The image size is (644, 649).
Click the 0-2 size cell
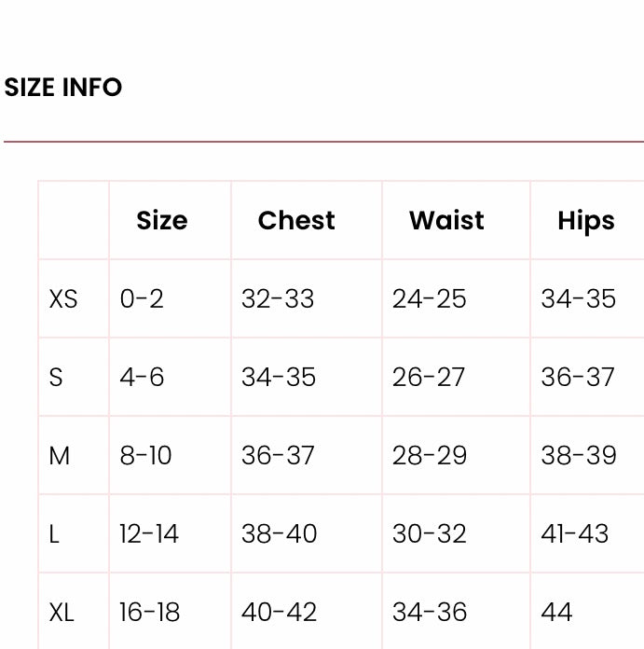[x=142, y=299]
